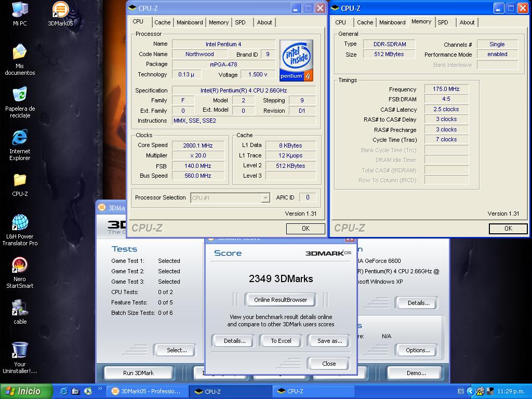Open the Mi PC desktop icon
This screenshot has width=532, height=399.
pos(20,14)
